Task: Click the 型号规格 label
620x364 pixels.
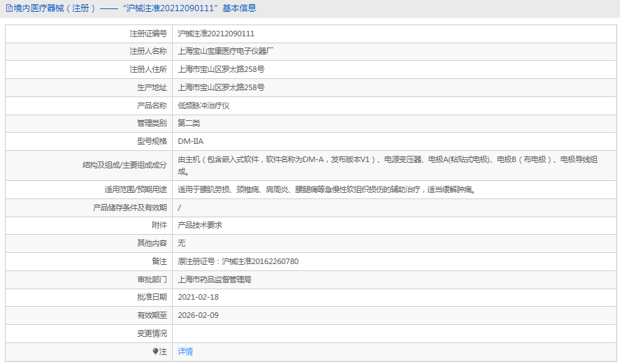Action: 152,142
